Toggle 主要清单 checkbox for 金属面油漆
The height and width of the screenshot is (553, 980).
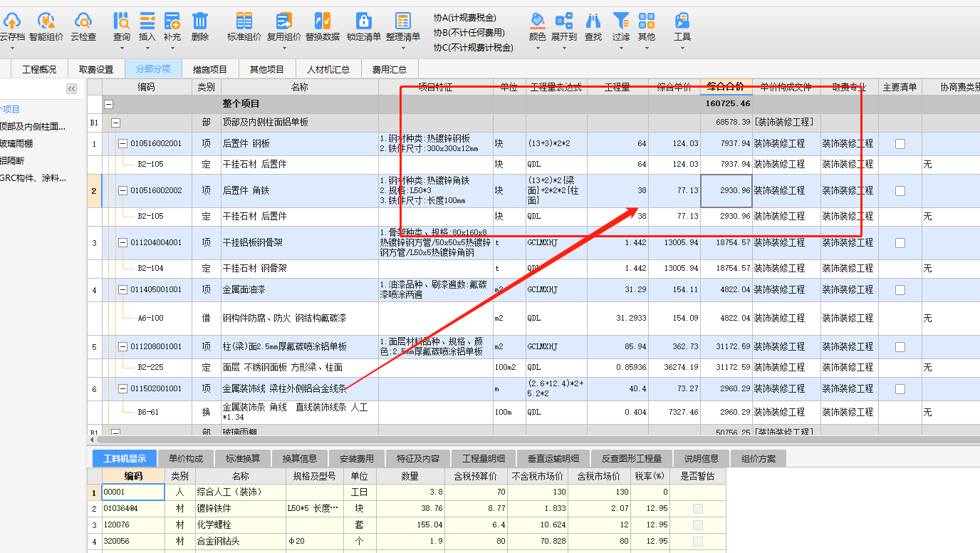click(900, 290)
